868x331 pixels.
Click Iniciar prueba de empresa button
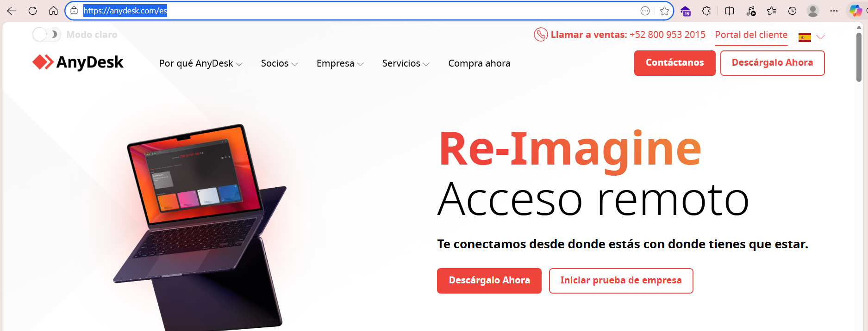point(621,281)
